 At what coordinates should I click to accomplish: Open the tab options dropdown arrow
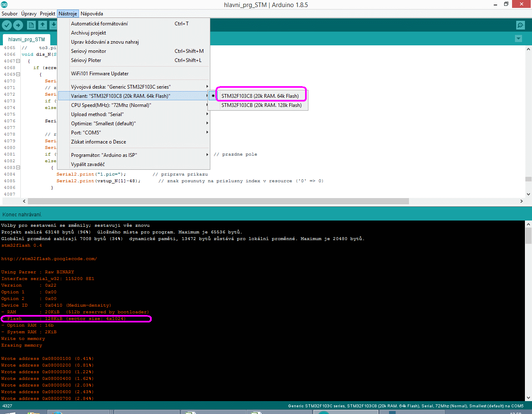[x=518, y=39]
